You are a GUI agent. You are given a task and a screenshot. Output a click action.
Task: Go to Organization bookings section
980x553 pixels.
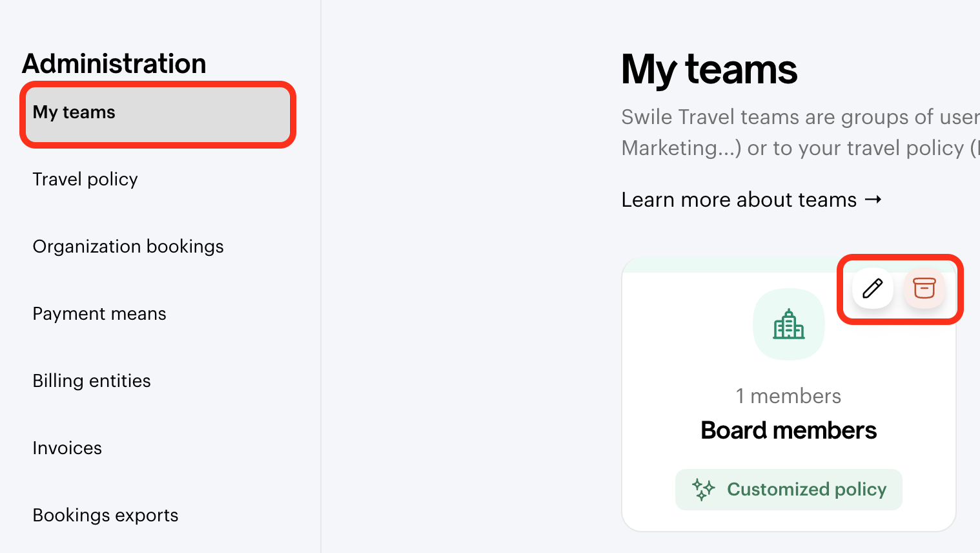(128, 246)
